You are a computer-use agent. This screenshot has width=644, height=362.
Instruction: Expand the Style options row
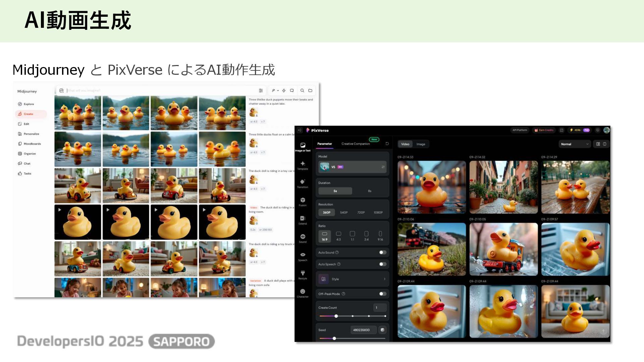coord(352,279)
